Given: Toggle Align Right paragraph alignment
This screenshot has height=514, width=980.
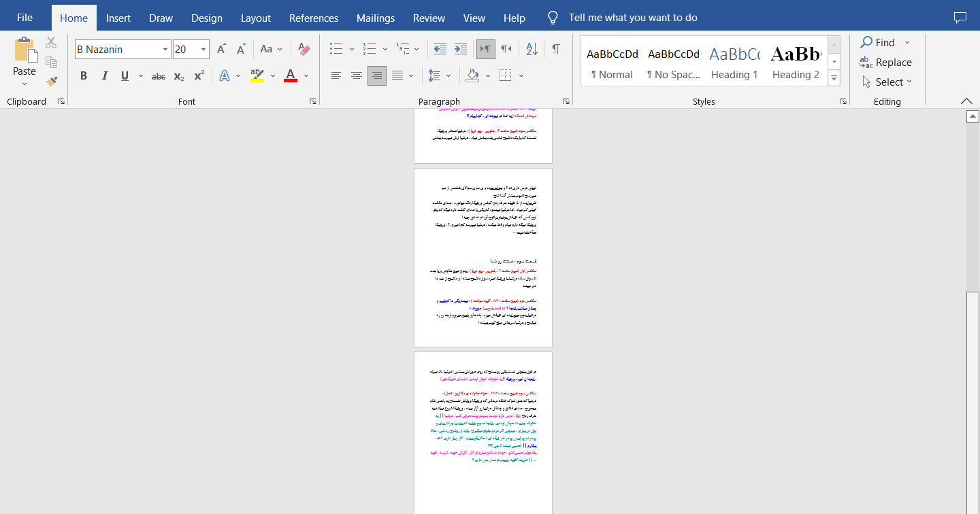Looking at the screenshot, I should [376, 75].
